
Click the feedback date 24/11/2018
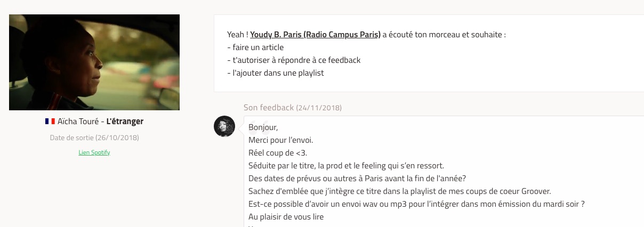point(319,108)
